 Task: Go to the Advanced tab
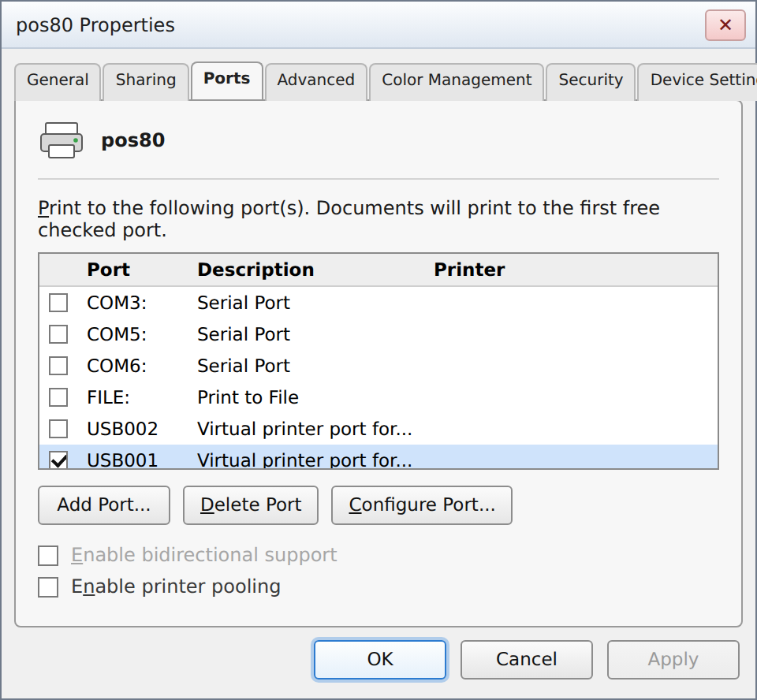(315, 81)
